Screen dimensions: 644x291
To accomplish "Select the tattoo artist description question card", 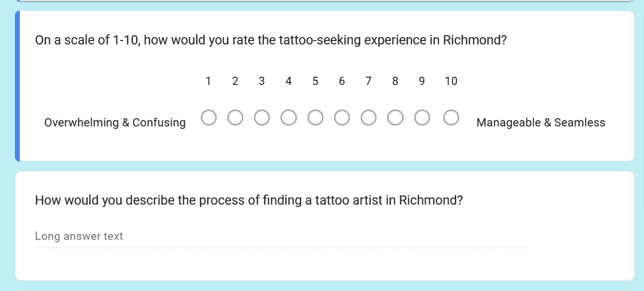I will [x=324, y=226].
